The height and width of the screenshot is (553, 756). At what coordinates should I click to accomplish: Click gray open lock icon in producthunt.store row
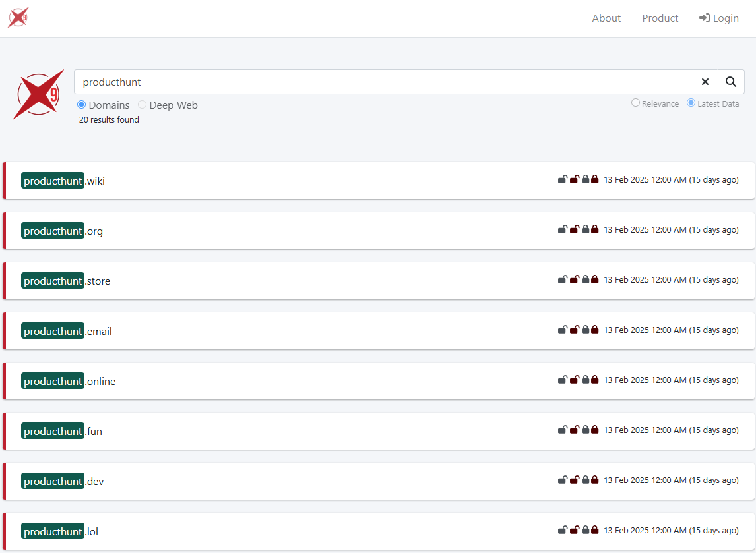point(563,279)
